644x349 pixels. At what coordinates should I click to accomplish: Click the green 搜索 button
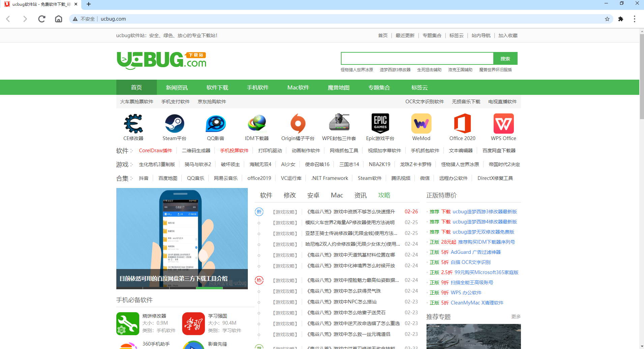505,58
